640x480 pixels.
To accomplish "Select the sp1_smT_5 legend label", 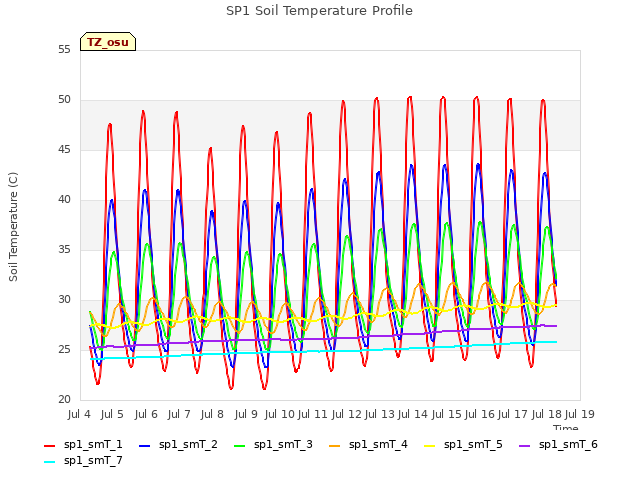I will pos(473,444).
